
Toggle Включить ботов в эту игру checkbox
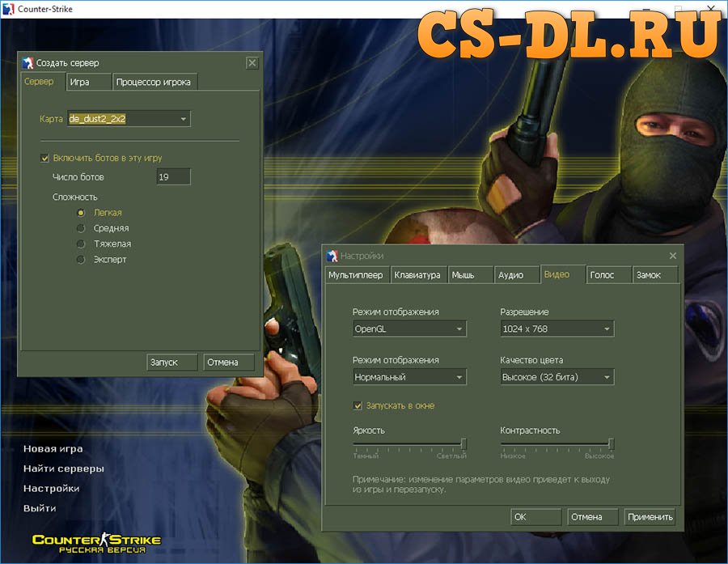[44, 159]
